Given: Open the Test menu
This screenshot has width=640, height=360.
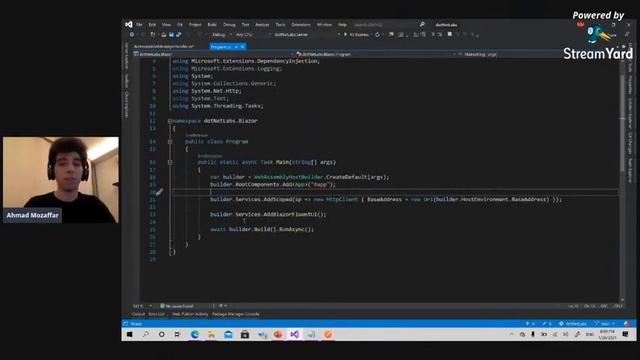Looking at the screenshot, I should [x=245, y=25].
